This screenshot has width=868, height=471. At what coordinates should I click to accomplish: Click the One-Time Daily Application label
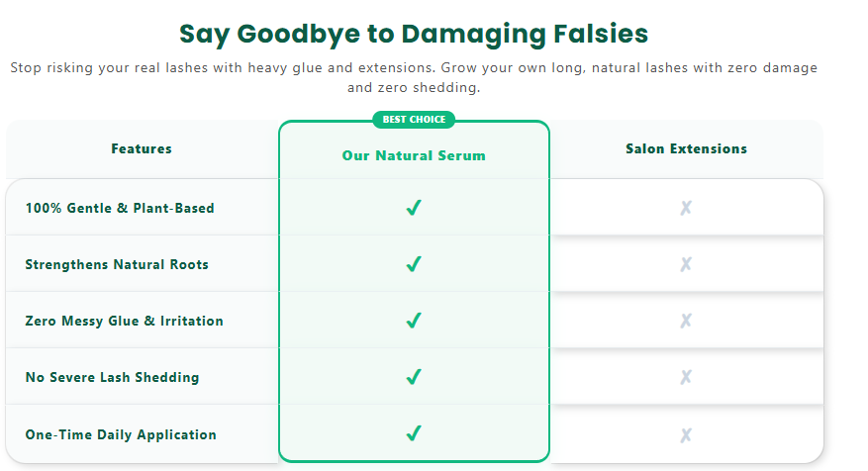(x=121, y=434)
